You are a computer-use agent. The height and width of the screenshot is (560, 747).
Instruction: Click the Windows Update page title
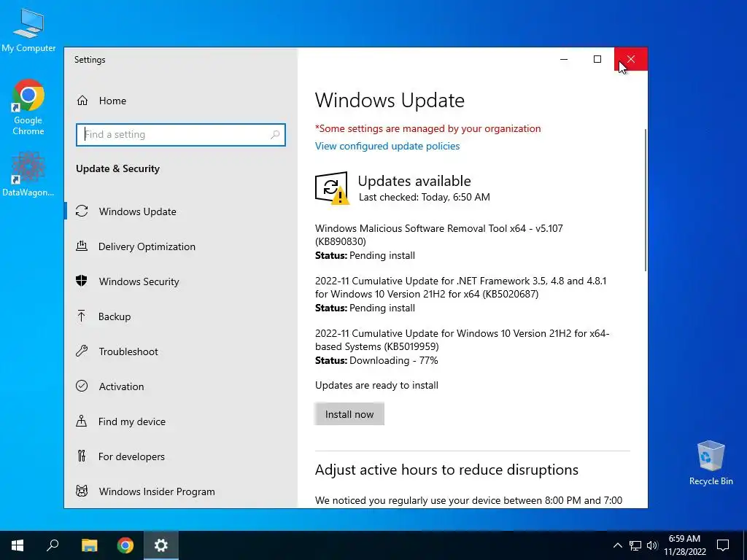tap(390, 101)
